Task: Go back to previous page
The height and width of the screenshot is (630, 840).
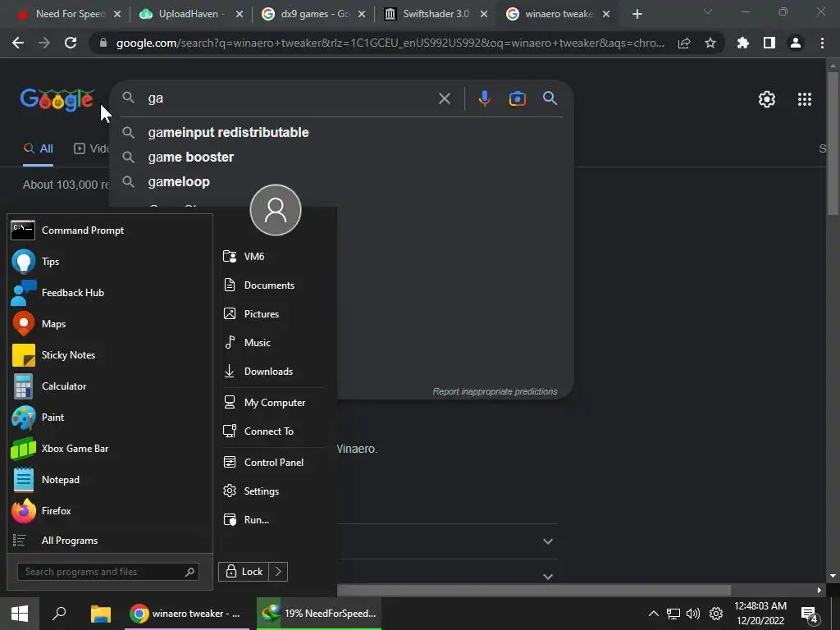Action: pyautogui.click(x=18, y=43)
